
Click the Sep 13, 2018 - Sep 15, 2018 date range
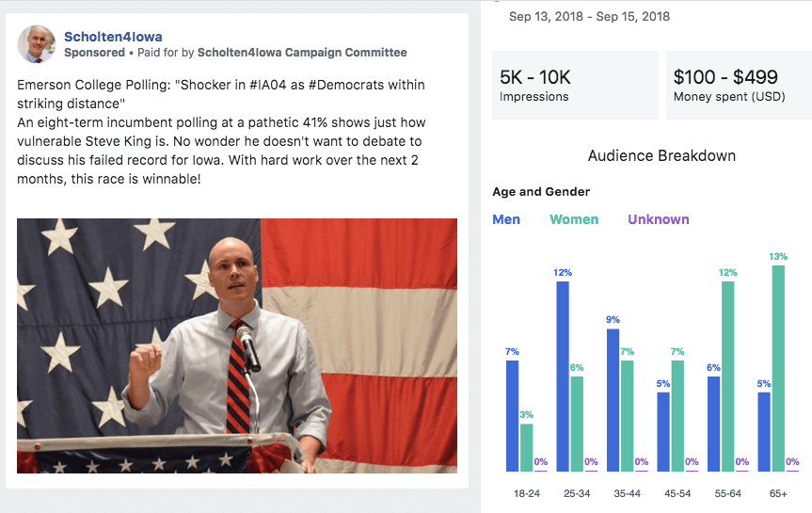tap(590, 17)
